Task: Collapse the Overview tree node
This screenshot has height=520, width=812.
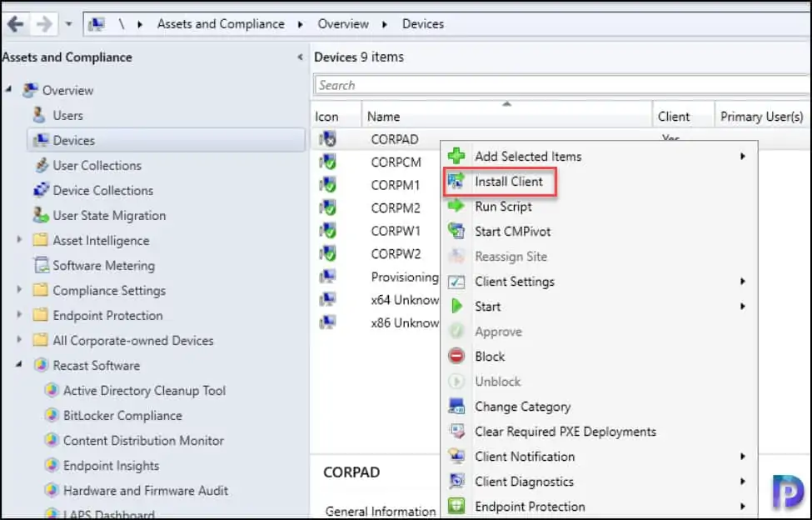Action: 9,90
